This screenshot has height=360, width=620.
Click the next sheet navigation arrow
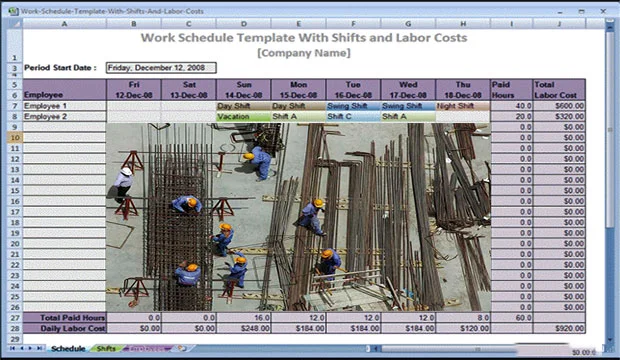pyautogui.click(x=30, y=348)
